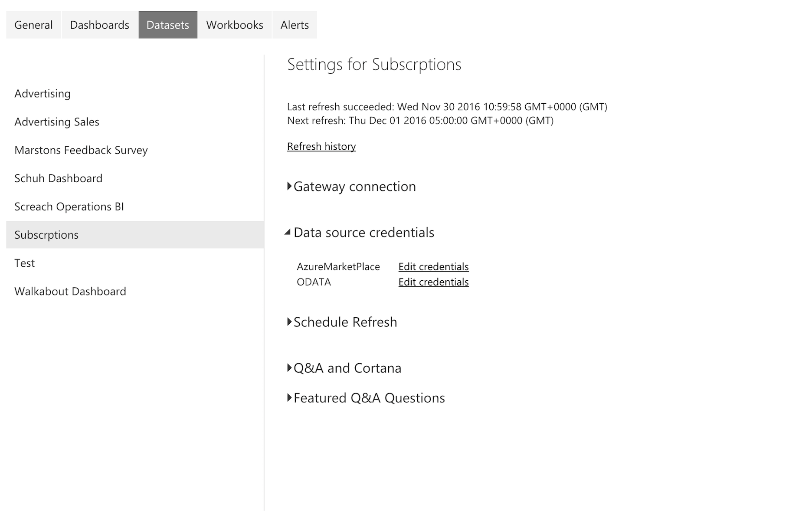Click the Next refresh timestamp line
812x525 pixels.
(420, 121)
